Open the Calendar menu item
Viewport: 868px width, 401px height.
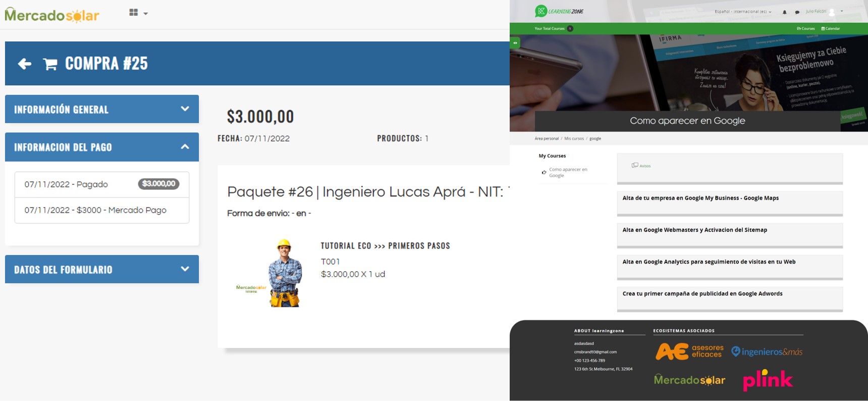click(831, 29)
